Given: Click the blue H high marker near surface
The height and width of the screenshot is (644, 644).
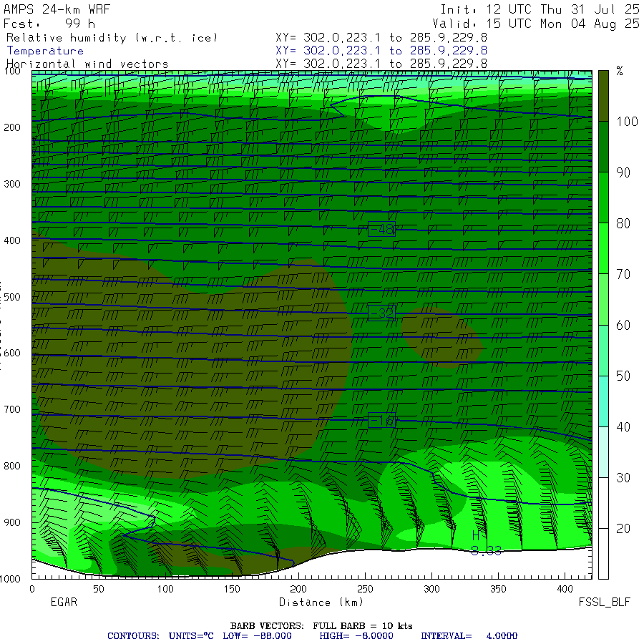Looking at the screenshot, I should pyautogui.click(x=476, y=535).
